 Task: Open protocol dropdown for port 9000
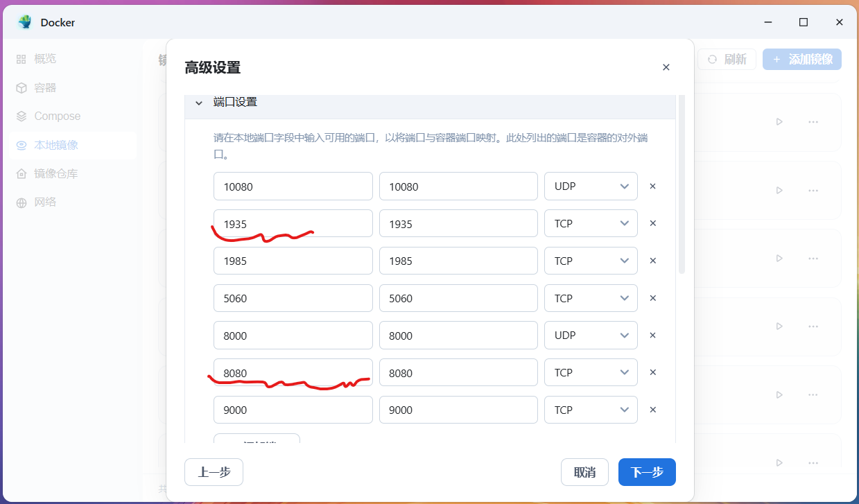coord(591,410)
